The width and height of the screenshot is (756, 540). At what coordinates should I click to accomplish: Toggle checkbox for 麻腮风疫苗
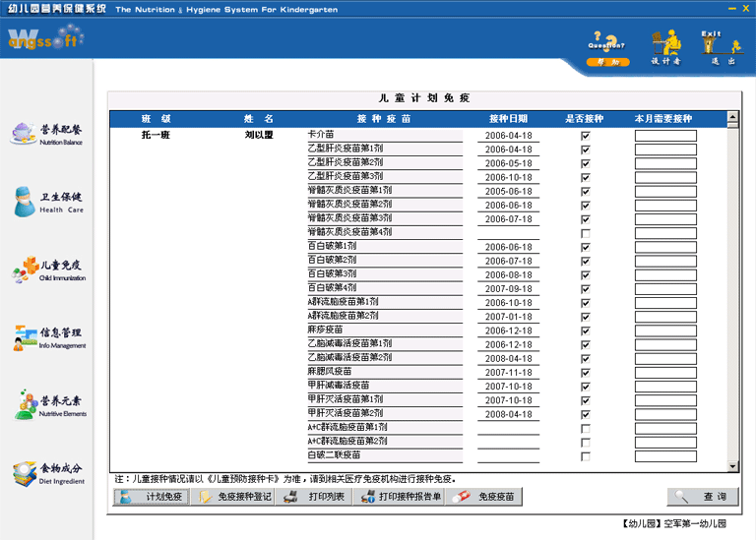pos(586,373)
